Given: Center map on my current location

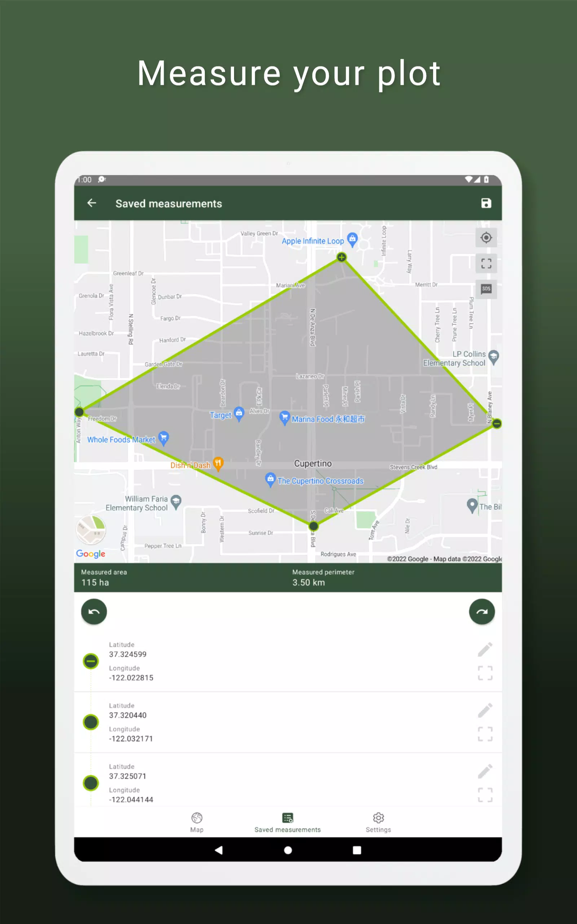Looking at the screenshot, I should (x=485, y=238).
